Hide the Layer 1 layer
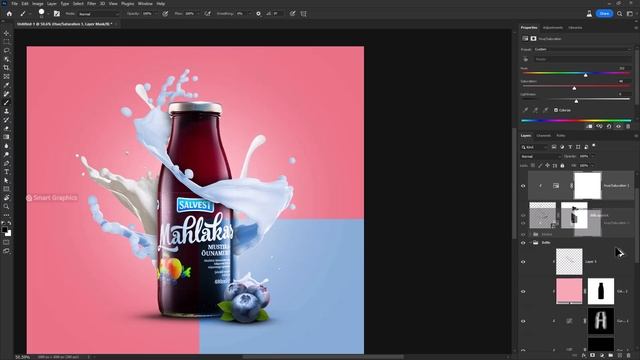Viewport: 640px width, 360px height. 523,262
